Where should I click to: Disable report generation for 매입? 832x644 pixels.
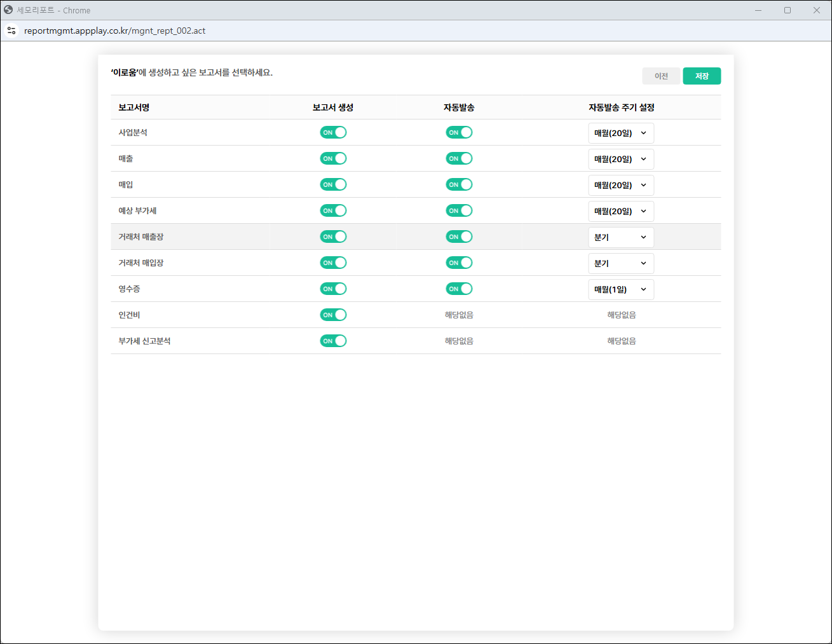pos(333,184)
